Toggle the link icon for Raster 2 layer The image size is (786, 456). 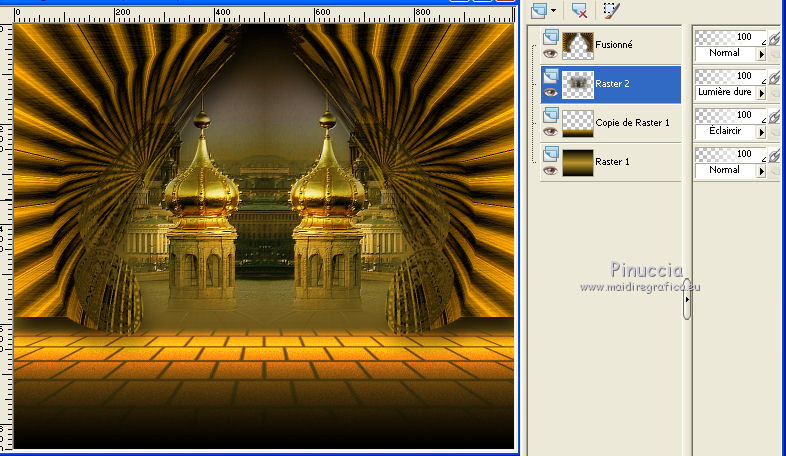(774, 77)
